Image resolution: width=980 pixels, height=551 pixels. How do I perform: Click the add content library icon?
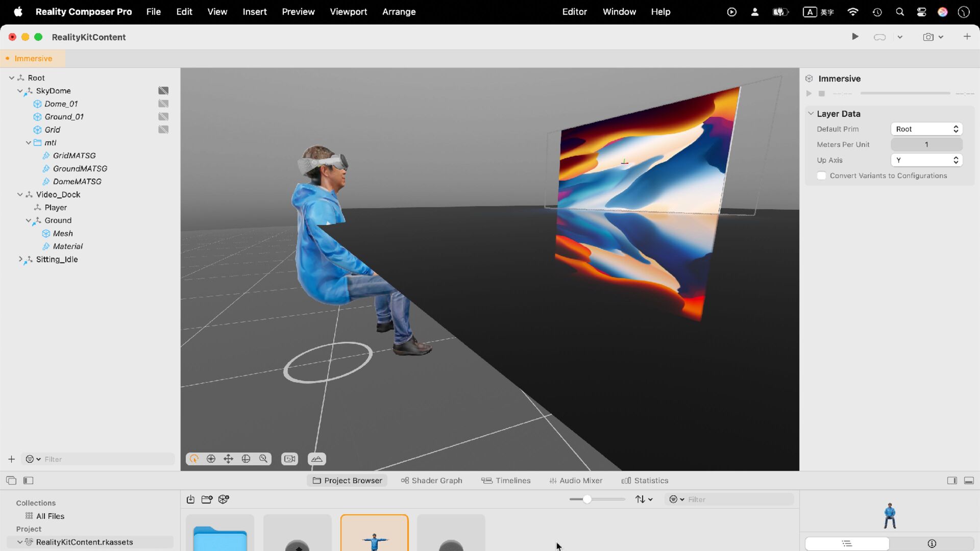224,499
